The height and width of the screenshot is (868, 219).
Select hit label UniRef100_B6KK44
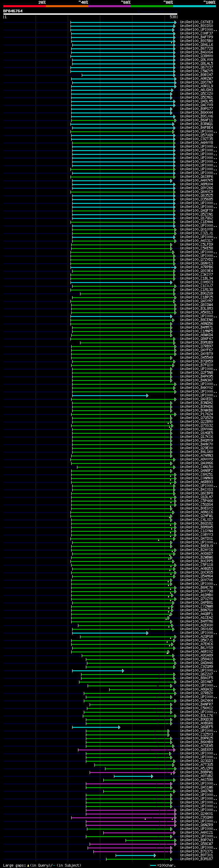(196, 113)
